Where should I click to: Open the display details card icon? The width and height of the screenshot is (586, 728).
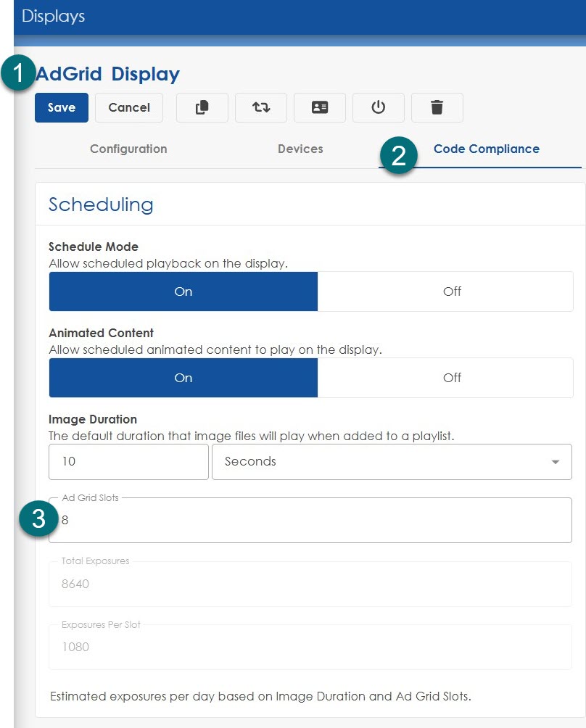click(319, 107)
